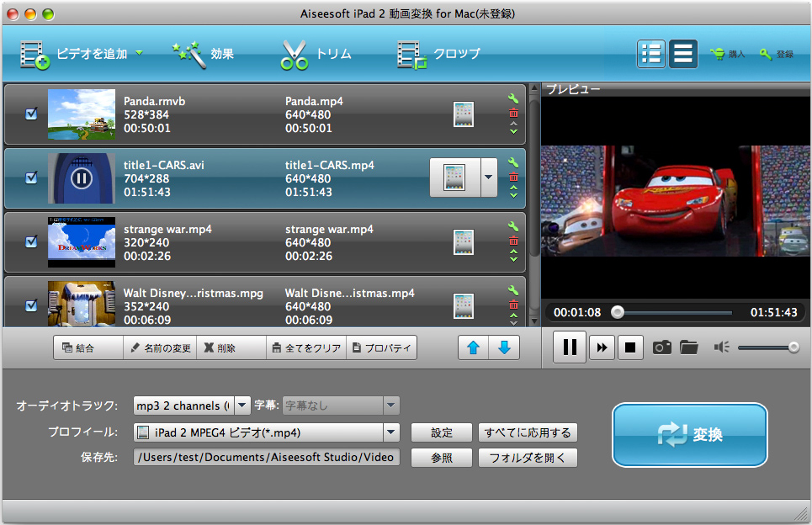This screenshot has height=525, width=812.
Task: Uncheck the Walt Disney mpg checkbox
Action: pos(32,305)
